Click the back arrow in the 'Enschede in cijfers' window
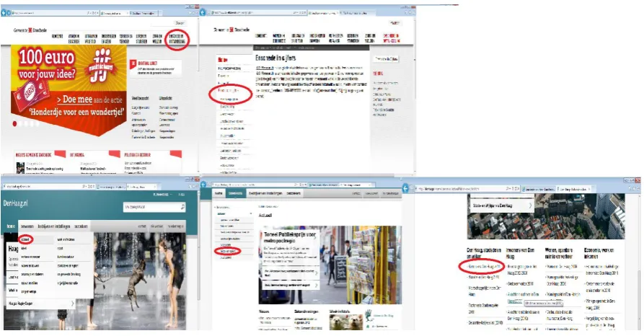 pyautogui.click(x=203, y=13)
